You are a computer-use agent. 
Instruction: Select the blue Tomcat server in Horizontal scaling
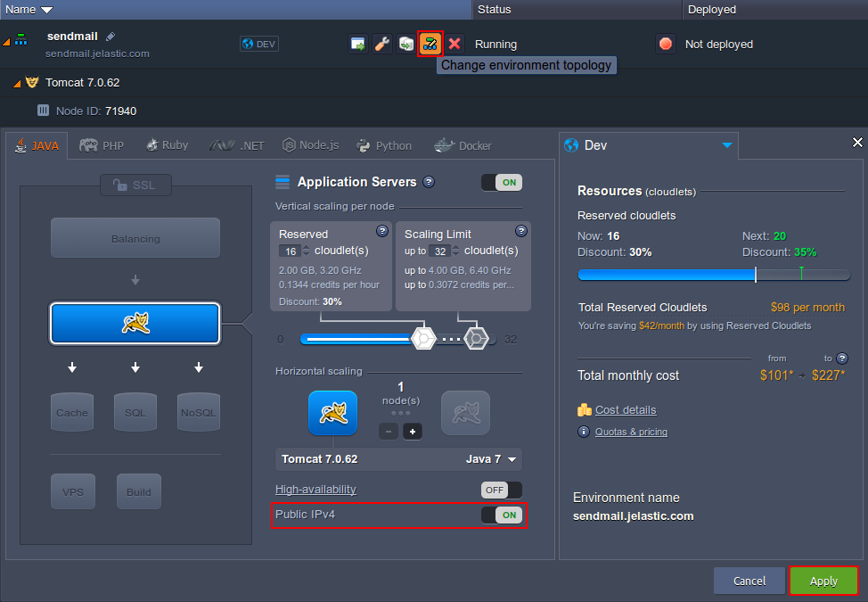[332, 413]
